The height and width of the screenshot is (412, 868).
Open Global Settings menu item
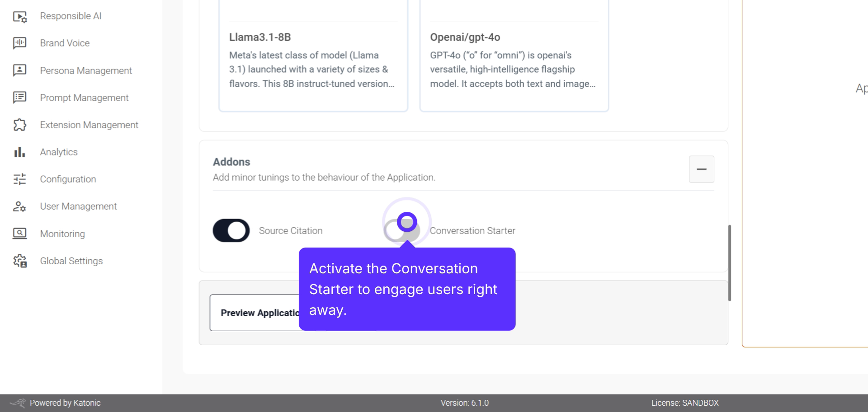tap(71, 261)
